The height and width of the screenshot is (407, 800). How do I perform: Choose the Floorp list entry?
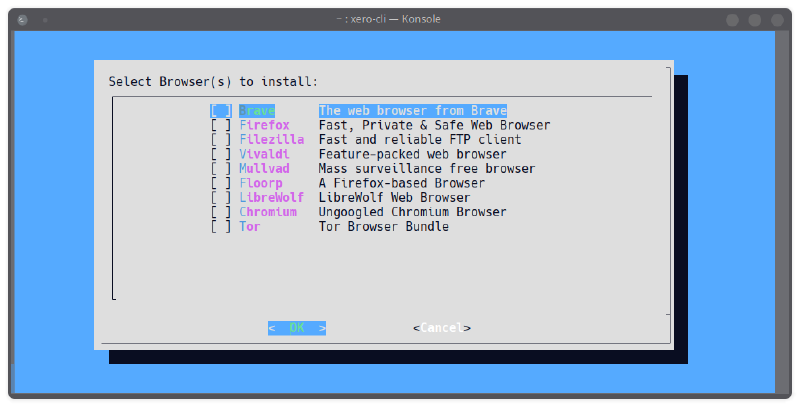pos(261,183)
